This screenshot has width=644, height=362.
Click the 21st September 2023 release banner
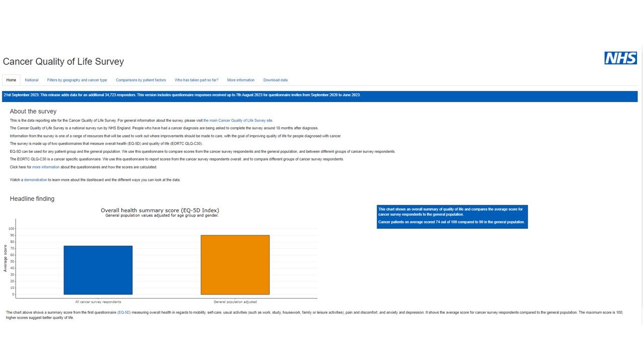click(x=320, y=96)
